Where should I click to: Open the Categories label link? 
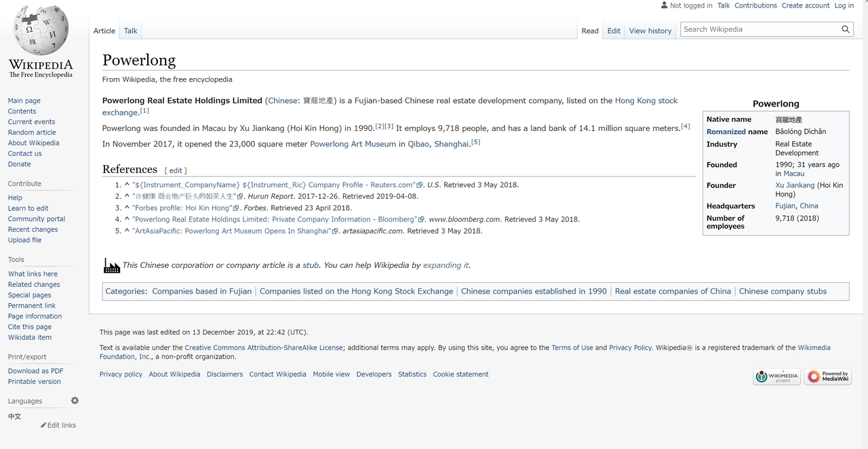[125, 291]
